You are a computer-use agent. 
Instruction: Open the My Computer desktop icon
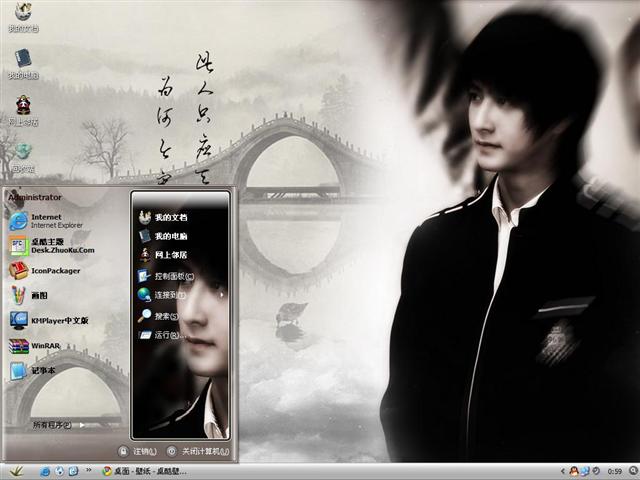click(23, 64)
